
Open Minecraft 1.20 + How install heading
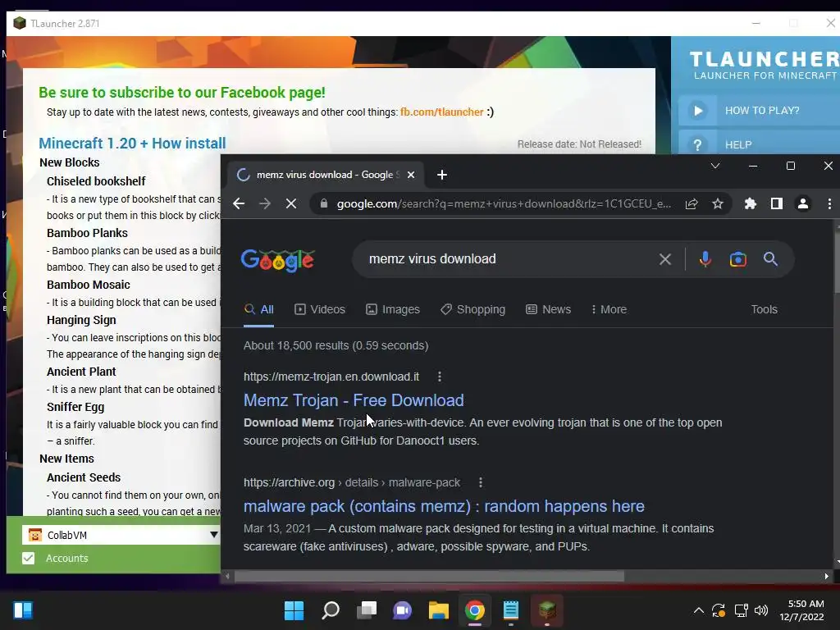point(132,144)
